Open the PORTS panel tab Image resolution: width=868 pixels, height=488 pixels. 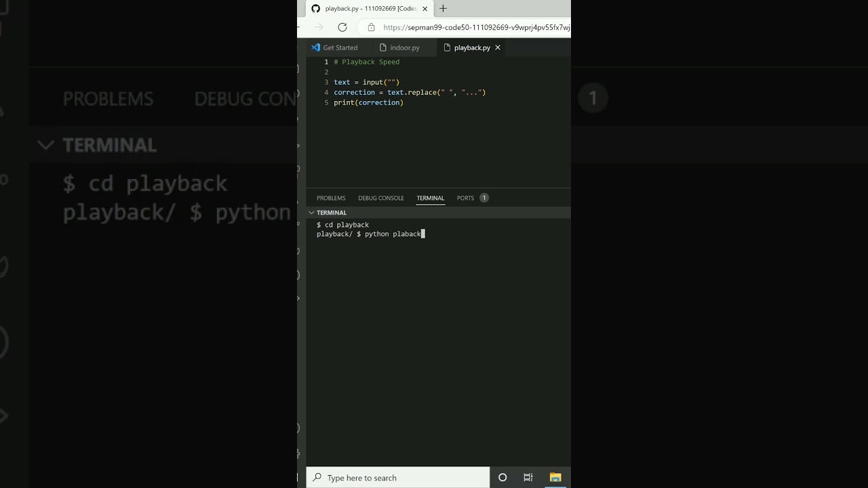point(465,198)
